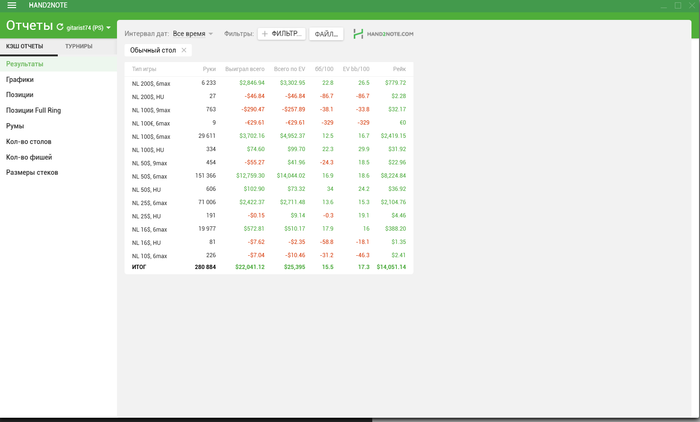Open the hamburger main menu

[12, 5]
